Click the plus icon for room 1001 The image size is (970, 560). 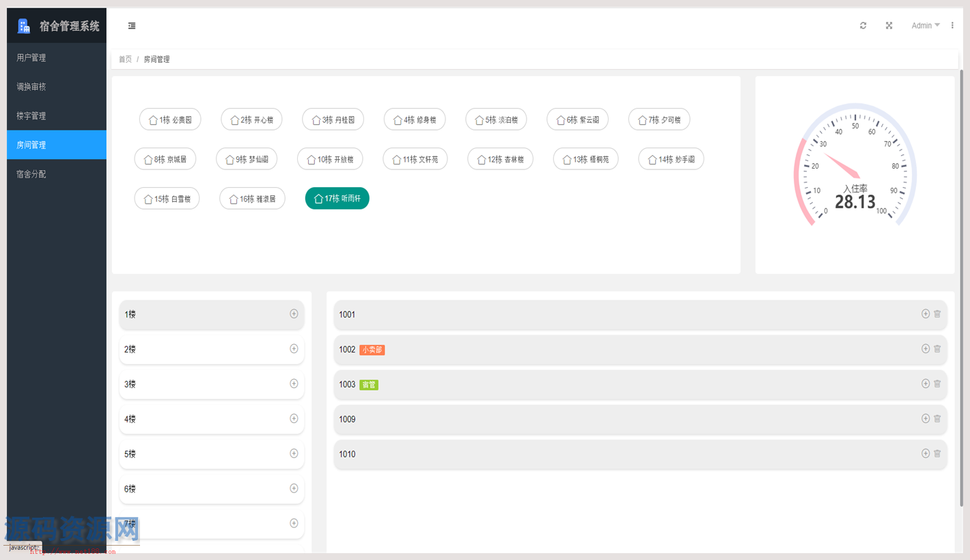(926, 313)
